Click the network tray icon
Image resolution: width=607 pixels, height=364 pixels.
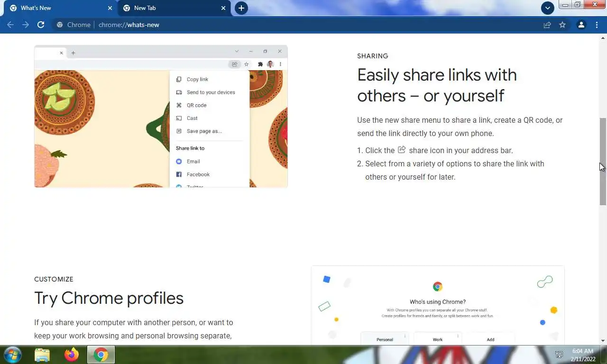click(560, 355)
